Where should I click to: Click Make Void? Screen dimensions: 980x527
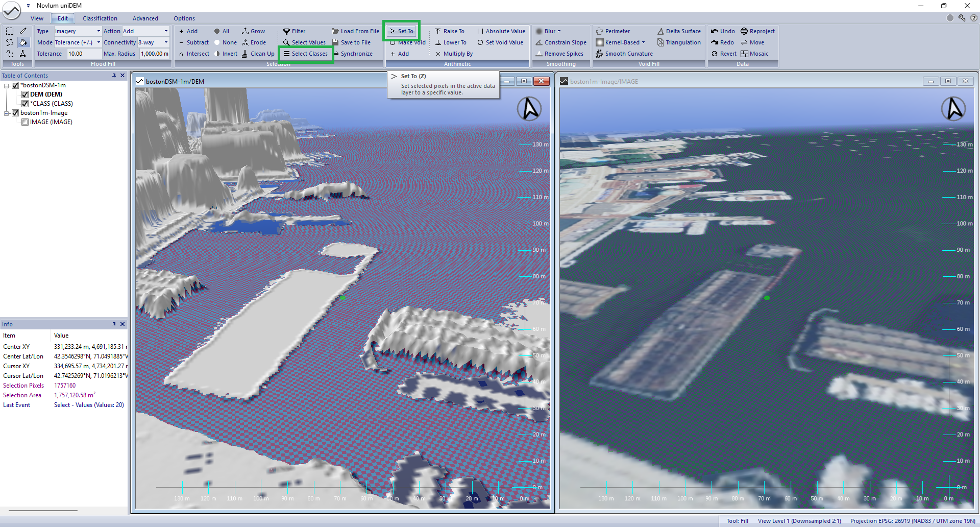coord(407,42)
